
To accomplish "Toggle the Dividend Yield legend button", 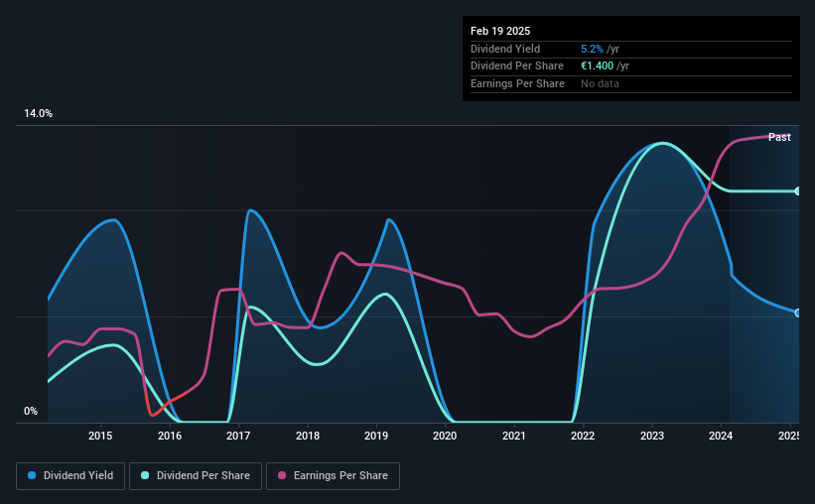I will [x=70, y=476].
